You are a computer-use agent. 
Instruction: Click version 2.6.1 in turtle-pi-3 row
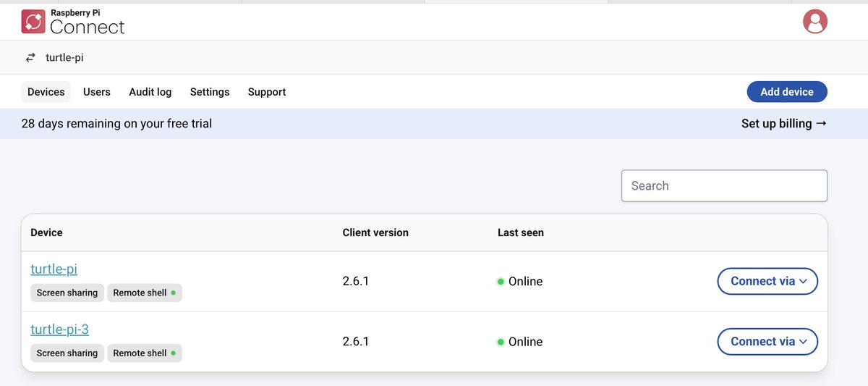tap(356, 341)
